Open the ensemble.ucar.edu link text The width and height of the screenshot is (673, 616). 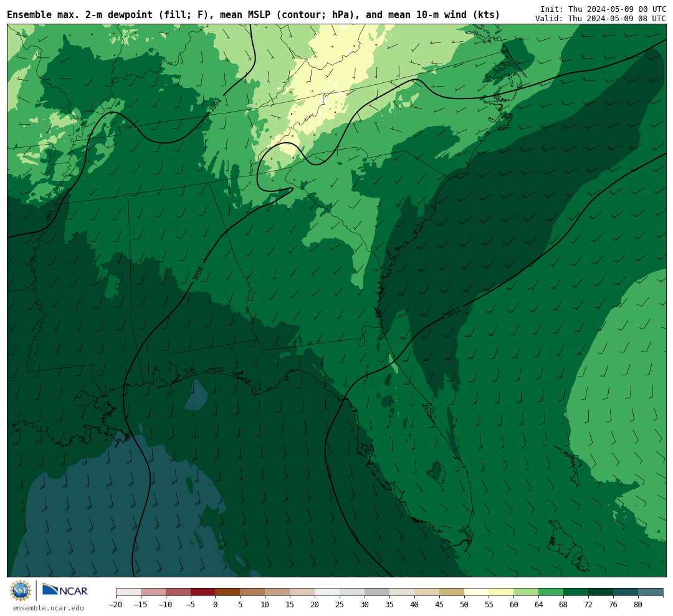pos(49,608)
